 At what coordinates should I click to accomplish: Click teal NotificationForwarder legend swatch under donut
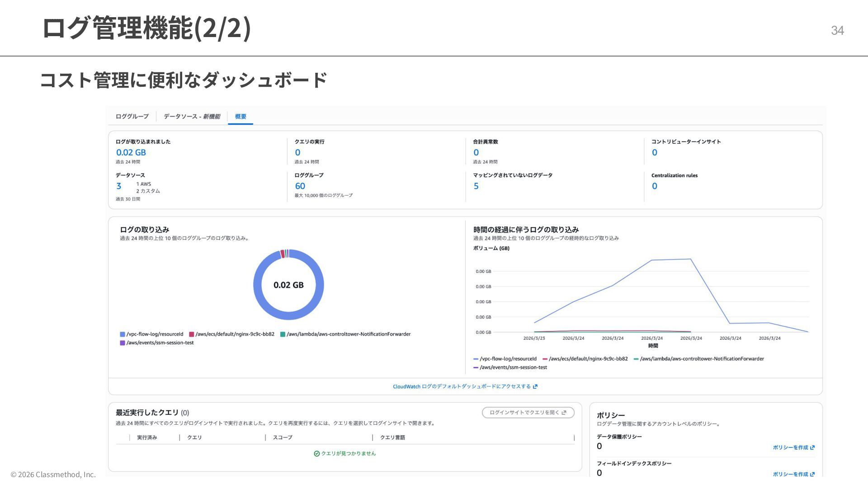(x=283, y=334)
